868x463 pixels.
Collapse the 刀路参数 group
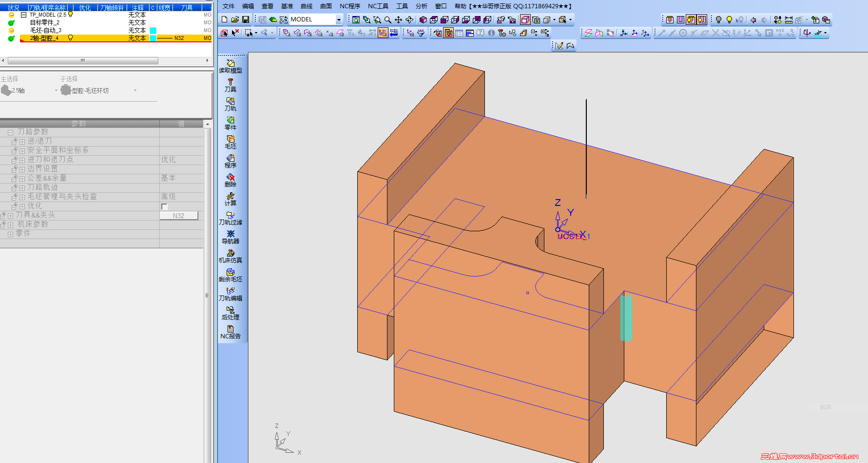(10, 132)
